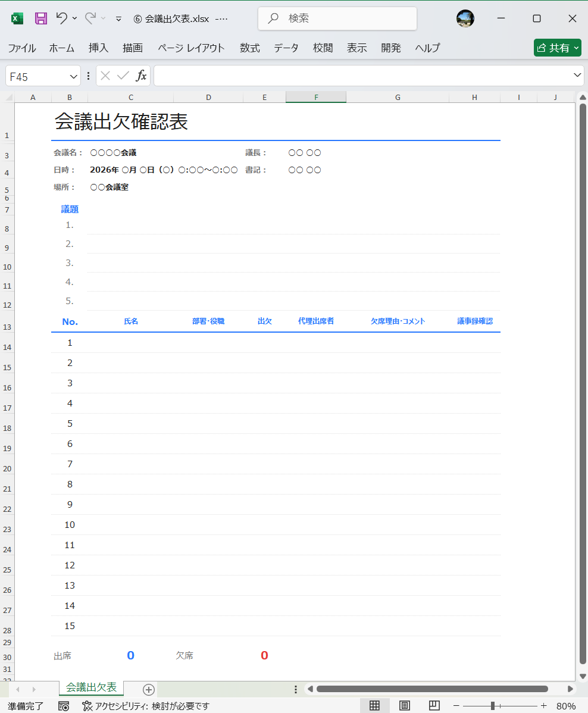Click the Save icon in the Quick Access Toolbar

pos(40,18)
